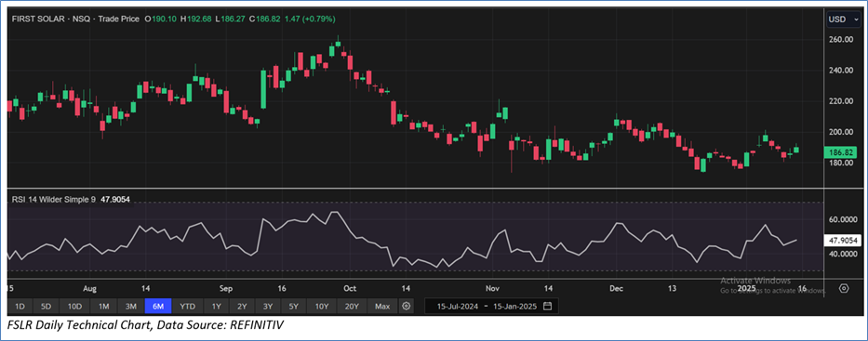Select the 5D time range
868x341 pixels.
tap(46, 307)
